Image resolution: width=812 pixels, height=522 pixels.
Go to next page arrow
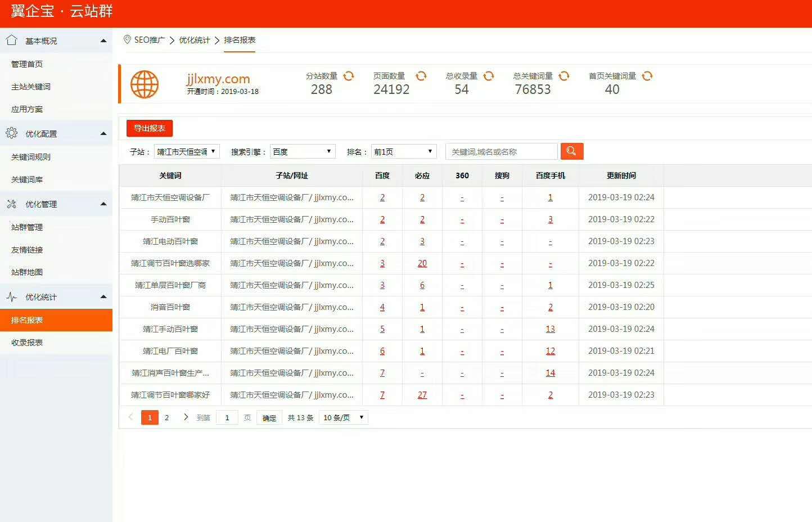[186, 417]
